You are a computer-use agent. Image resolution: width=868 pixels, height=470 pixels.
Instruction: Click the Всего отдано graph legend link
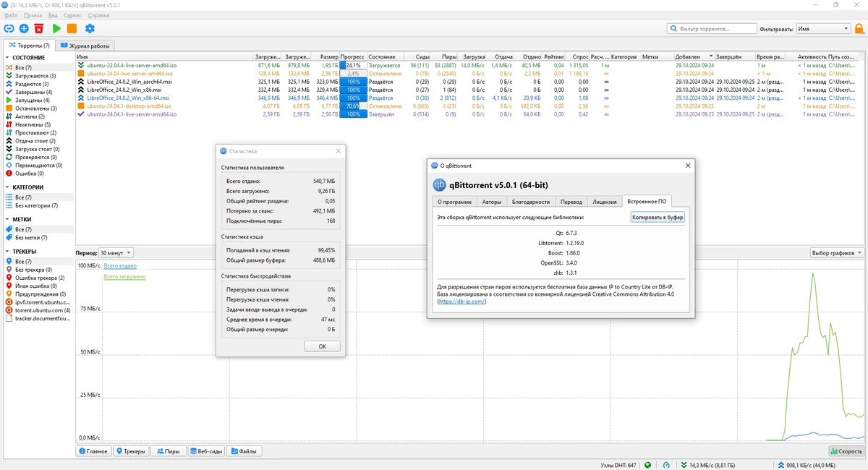(119, 266)
